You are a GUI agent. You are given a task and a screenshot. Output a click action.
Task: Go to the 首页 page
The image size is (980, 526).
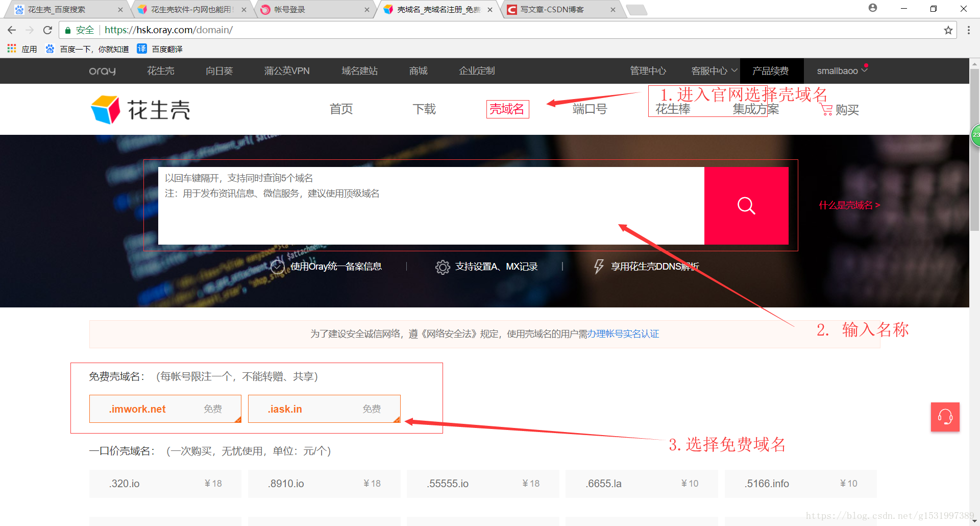[341, 109]
